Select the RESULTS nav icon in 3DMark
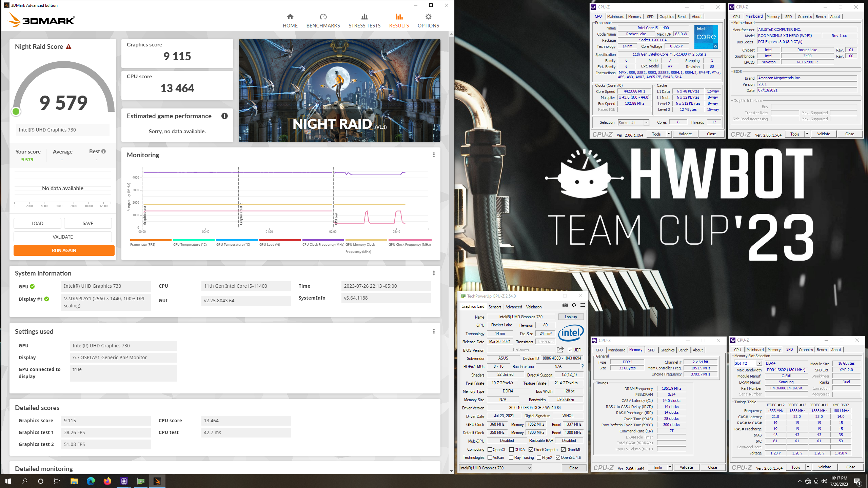Viewport: 868px width, 488px height. point(399,17)
